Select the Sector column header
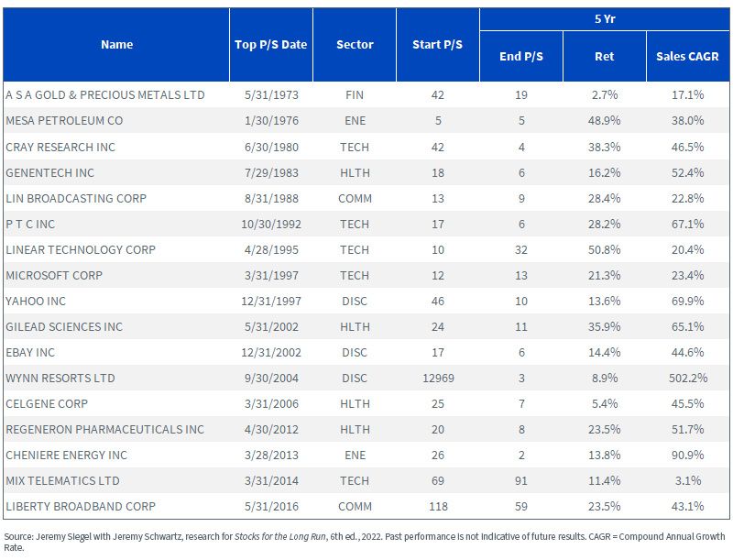This screenshot has width=733, height=560. [355, 45]
